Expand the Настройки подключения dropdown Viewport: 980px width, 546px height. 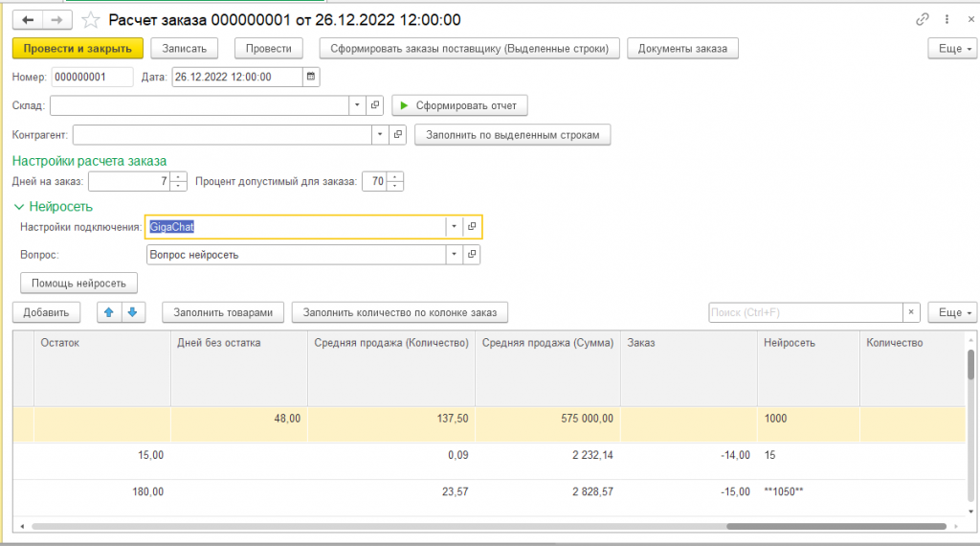click(x=454, y=226)
